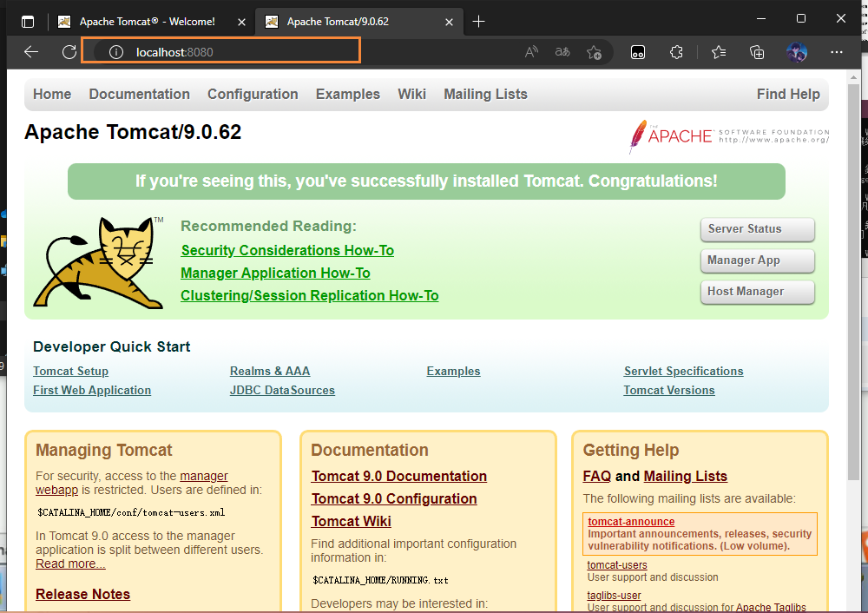Open Examples link under Developer Quick Start
This screenshot has height=613, width=868.
click(x=453, y=371)
